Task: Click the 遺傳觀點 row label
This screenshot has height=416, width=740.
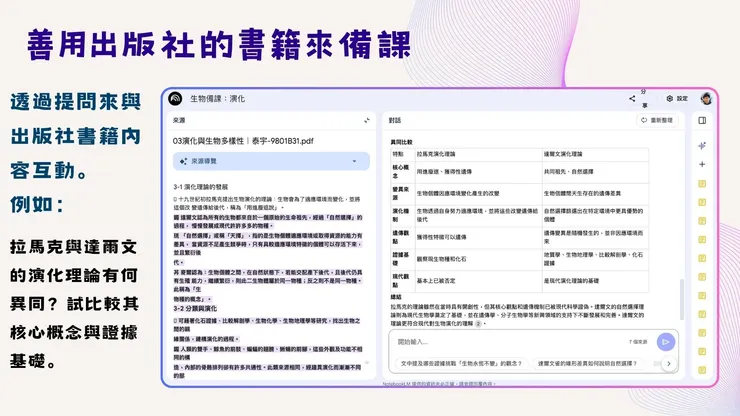Action: point(401,237)
